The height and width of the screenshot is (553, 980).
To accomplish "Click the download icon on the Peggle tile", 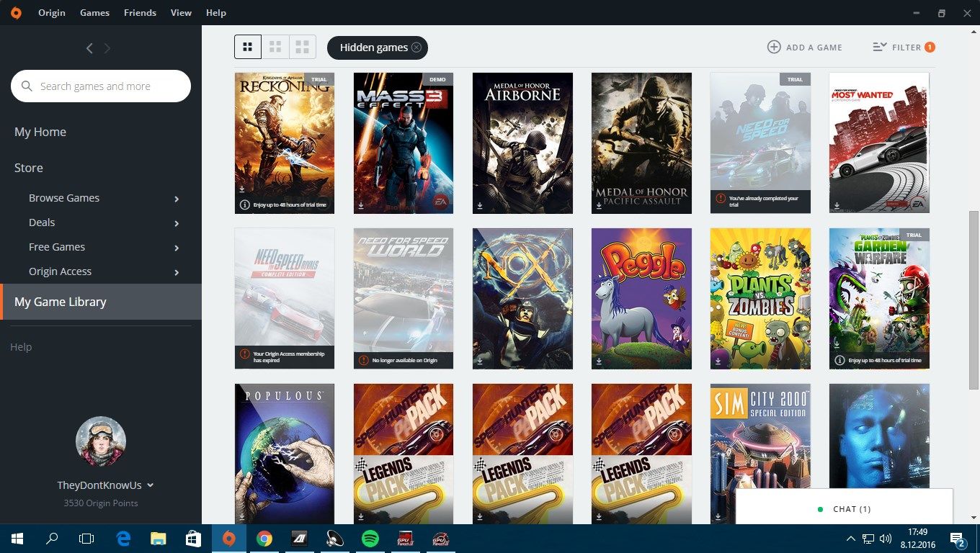I will 598,361.
